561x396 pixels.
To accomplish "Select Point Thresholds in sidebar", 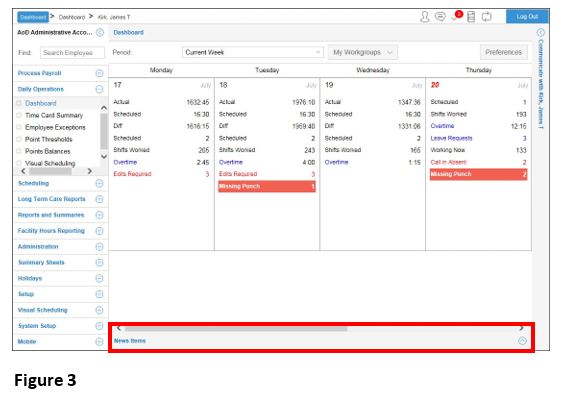I will click(x=49, y=139).
